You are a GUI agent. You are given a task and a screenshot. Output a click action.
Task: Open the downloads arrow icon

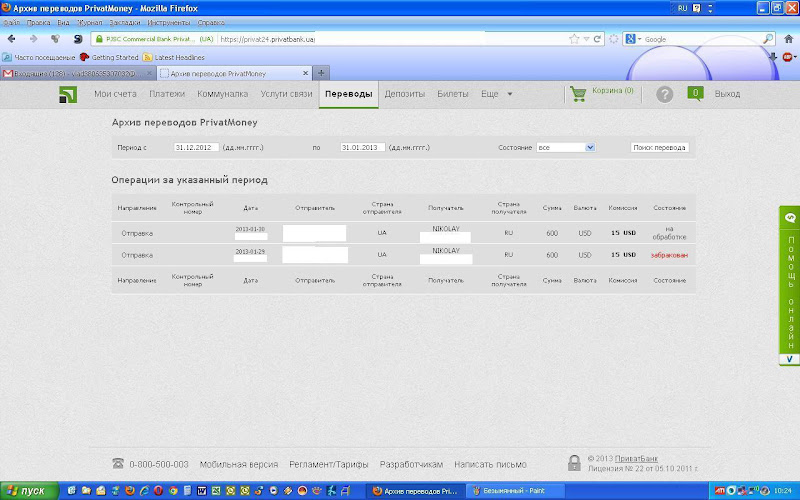pyautogui.click(x=772, y=57)
